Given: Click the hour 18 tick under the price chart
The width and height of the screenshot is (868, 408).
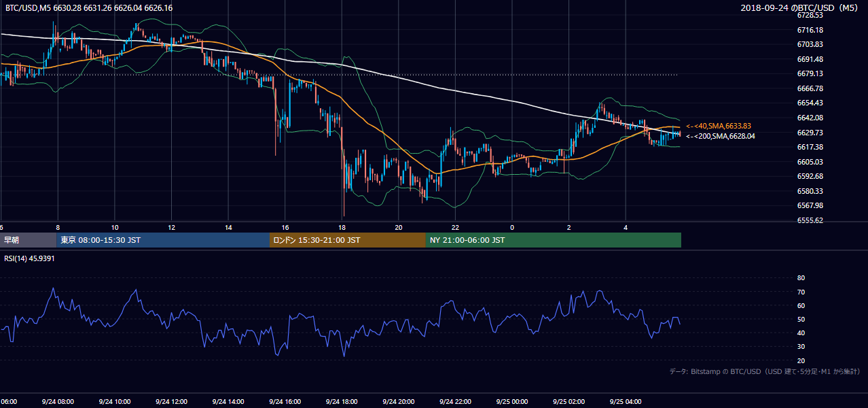Looking at the screenshot, I should point(342,227).
